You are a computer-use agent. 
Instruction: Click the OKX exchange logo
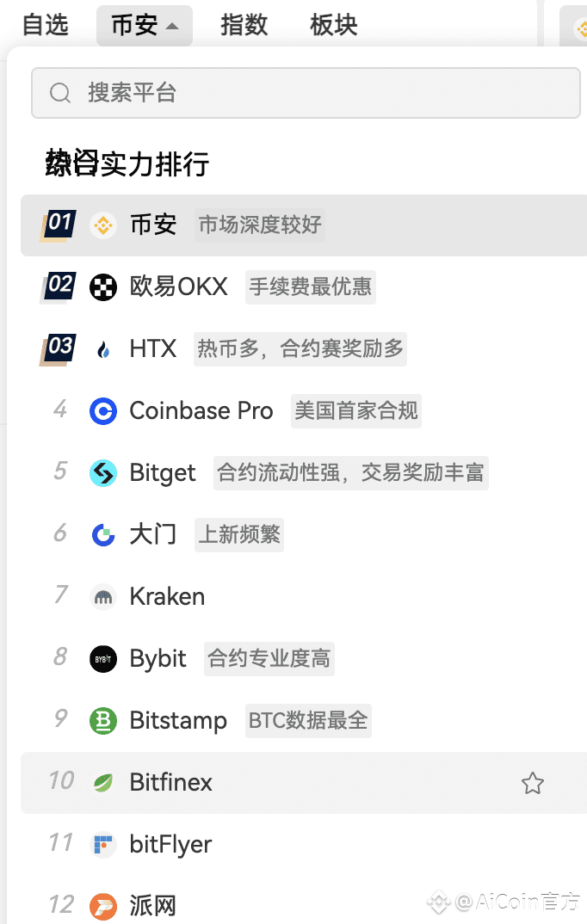103,286
